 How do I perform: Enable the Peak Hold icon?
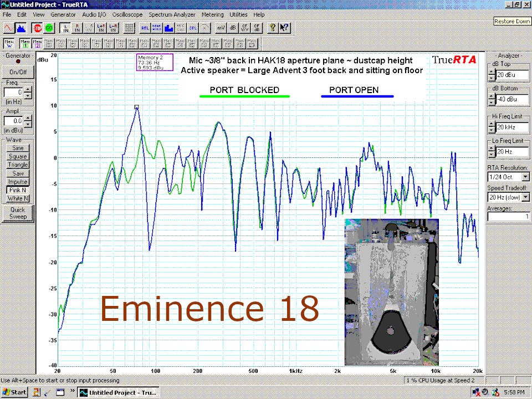tap(157, 28)
